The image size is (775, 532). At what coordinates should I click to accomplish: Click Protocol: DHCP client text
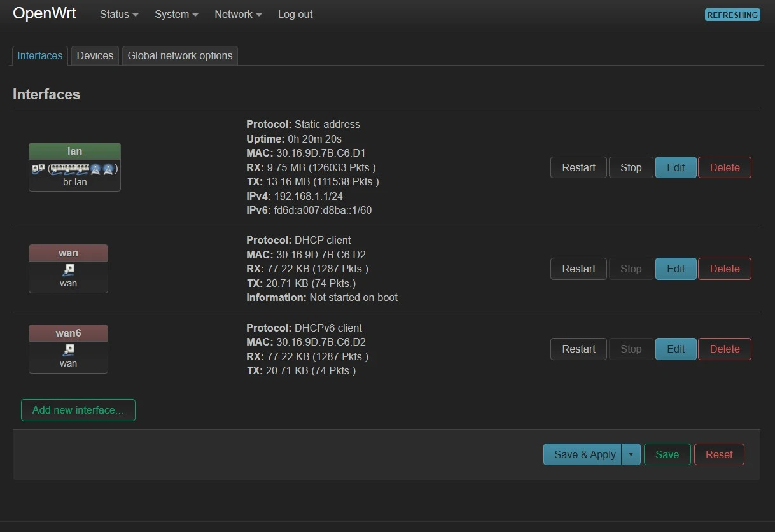click(x=298, y=240)
